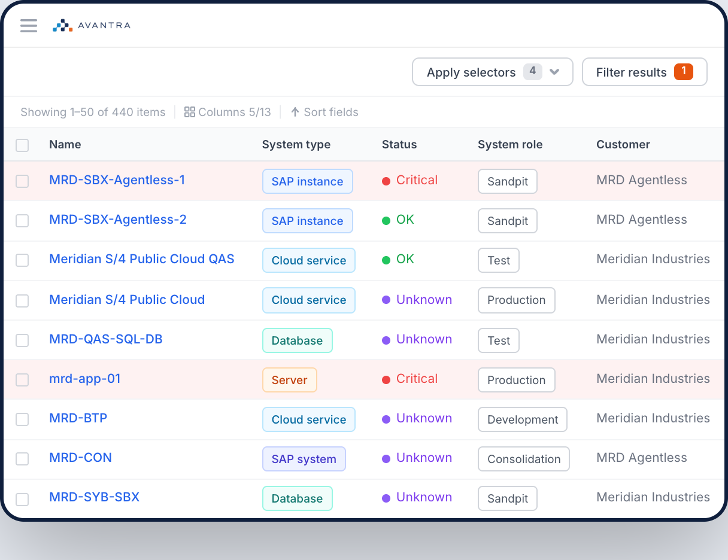
Task: Click Sandpit role tag in MRD-SBX-Agentless-1 row
Action: tap(508, 181)
